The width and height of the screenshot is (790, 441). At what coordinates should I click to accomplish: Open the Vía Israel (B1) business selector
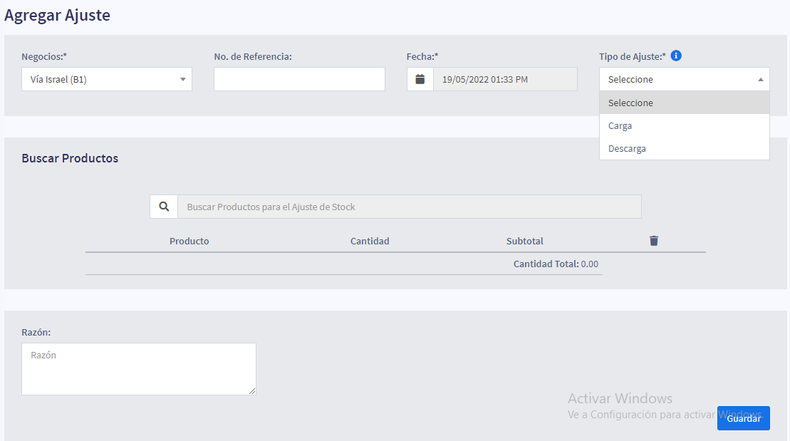click(x=107, y=79)
